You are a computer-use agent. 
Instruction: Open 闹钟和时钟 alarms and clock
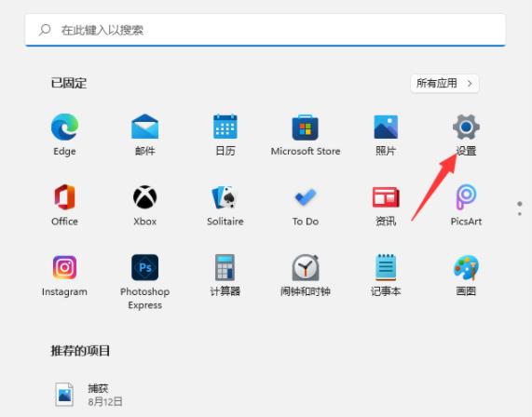pos(306,275)
